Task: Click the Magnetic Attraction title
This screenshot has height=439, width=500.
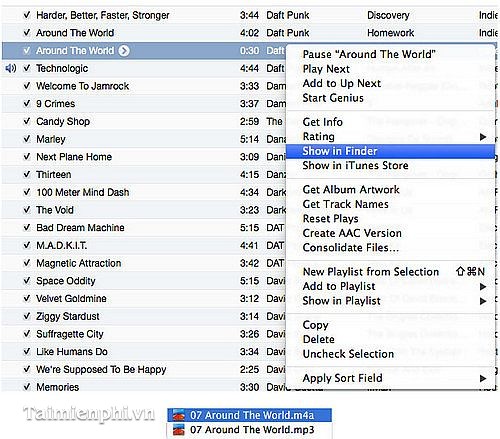Action: (x=79, y=263)
